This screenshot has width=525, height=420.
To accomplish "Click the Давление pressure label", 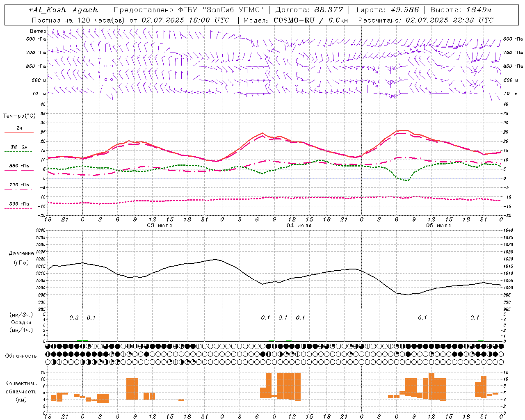I will (21, 253).
